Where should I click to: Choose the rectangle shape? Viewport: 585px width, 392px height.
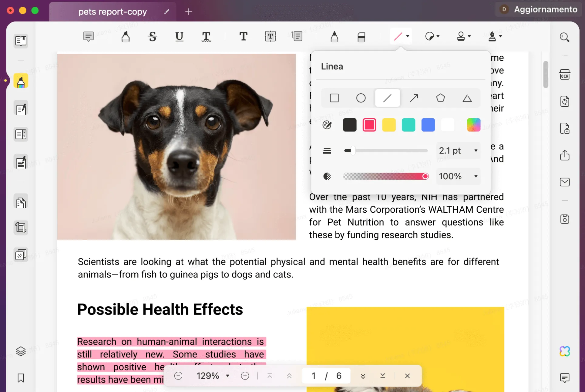(x=334, y=98)
